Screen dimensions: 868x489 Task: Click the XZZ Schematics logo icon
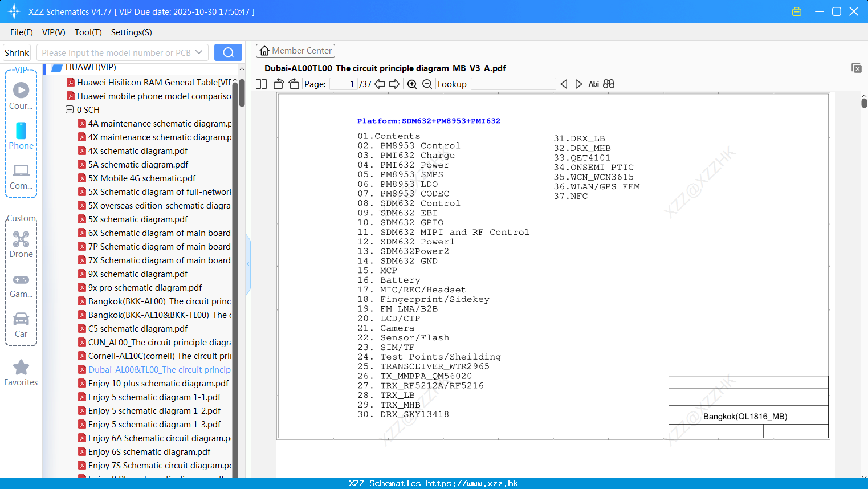pos(14,11)
